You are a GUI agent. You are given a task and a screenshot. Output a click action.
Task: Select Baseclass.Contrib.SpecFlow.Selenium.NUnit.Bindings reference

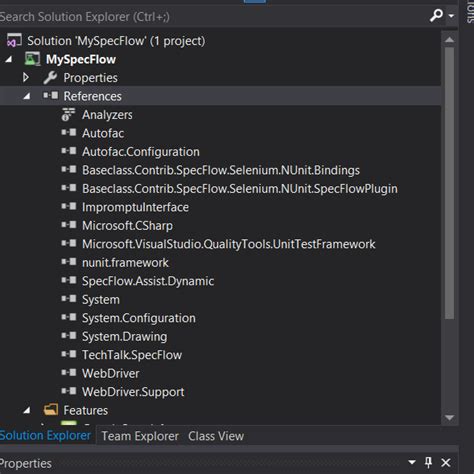221,170
